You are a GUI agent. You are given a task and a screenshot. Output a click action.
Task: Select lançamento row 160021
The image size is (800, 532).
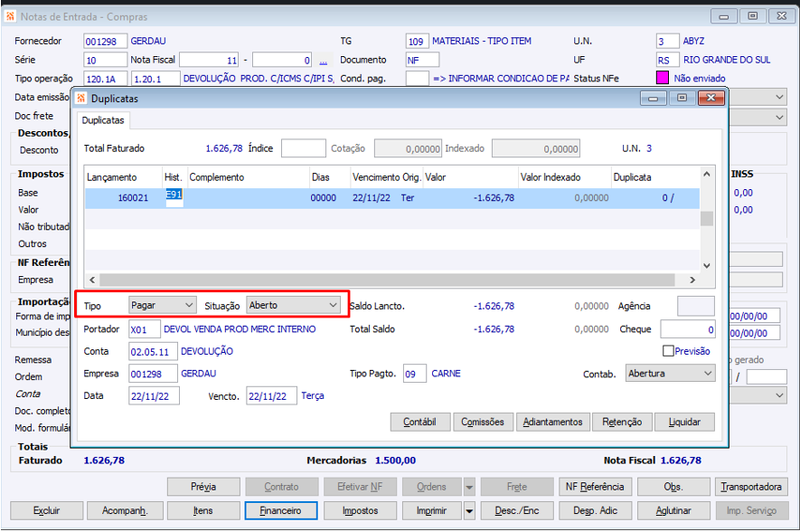(392, 198)
